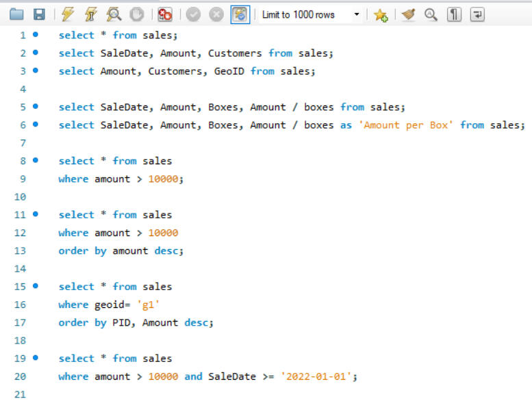This screenshot has height=401, width=532.
Task: Toggle continue-on-error stop sign button
Action: pyautogui.click(x=164, y=14)
